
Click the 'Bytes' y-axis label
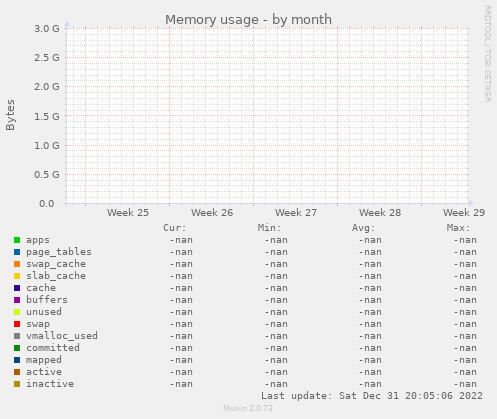click(10, 115)
